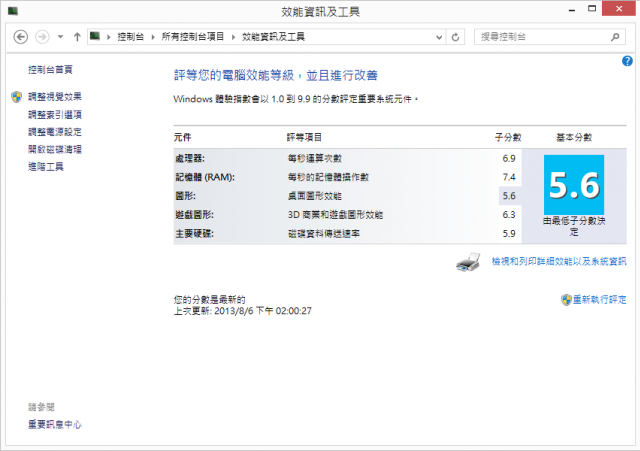Screen dimensions: 640x451
Task: Click the 元件 column header
Action: [182, 137]
